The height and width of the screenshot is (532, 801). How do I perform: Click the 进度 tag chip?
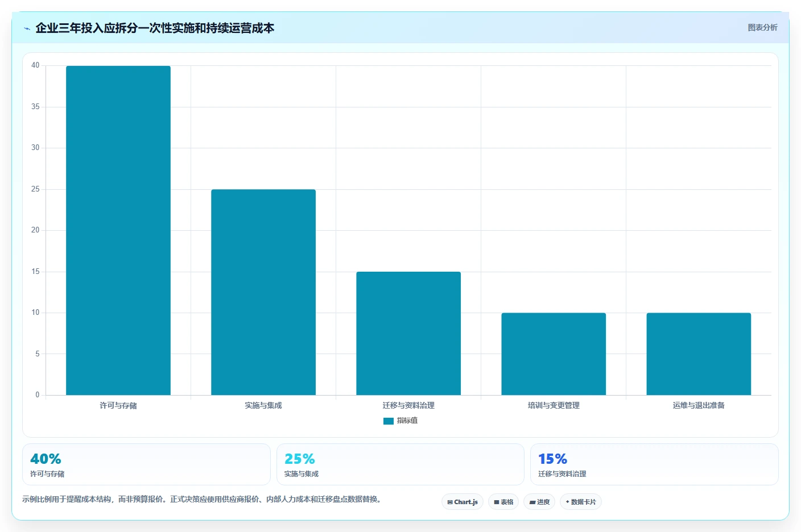pyautogui.click(x=540, y=502)
